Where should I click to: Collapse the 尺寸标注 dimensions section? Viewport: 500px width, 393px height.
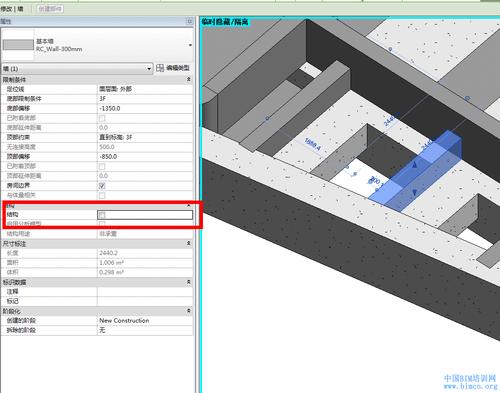[189, 244]
